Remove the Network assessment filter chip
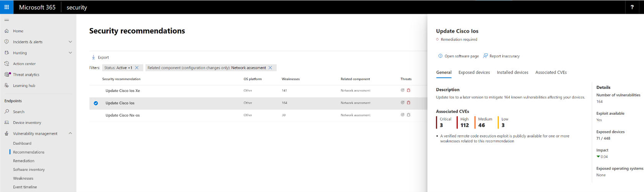644x192 pixels. pyautogui.click(x=271, y=68)
